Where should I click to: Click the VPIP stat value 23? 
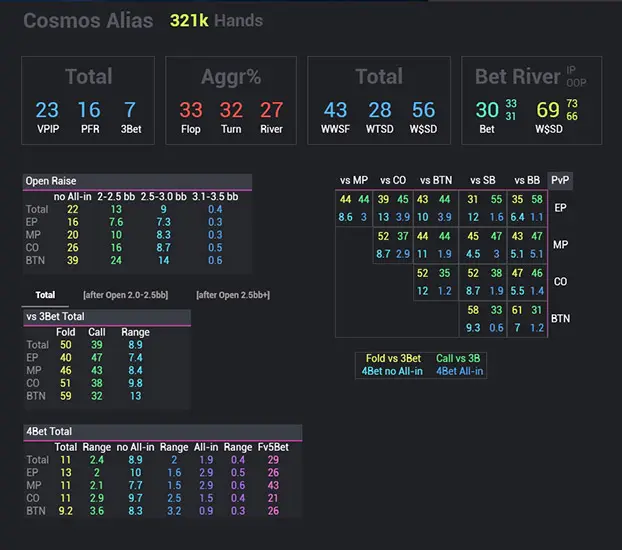tap(47, 110)
